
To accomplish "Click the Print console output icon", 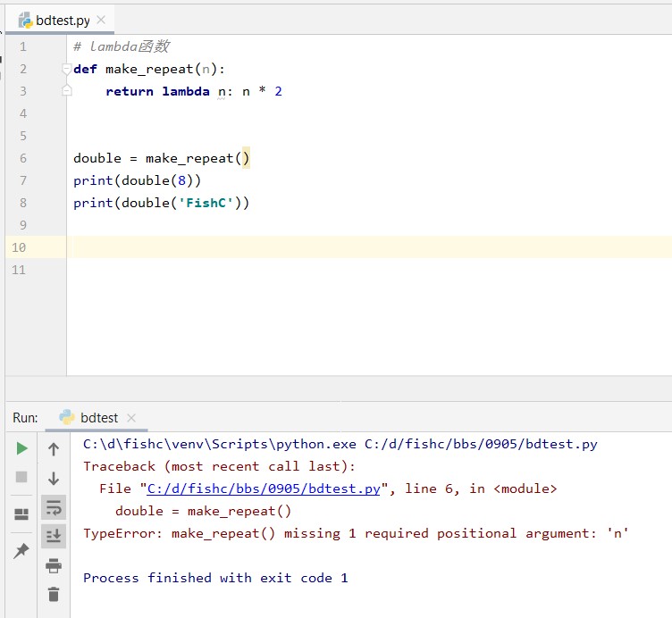I will [54, 565].
